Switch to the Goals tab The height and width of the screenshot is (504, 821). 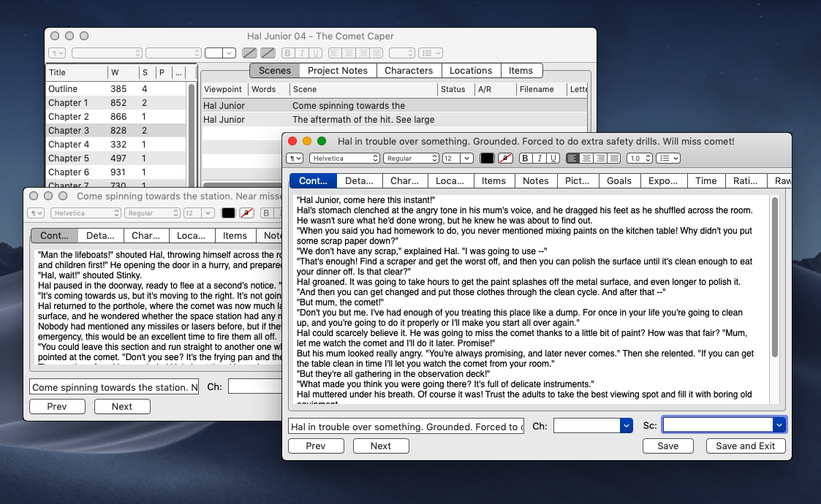coord(619,180)
